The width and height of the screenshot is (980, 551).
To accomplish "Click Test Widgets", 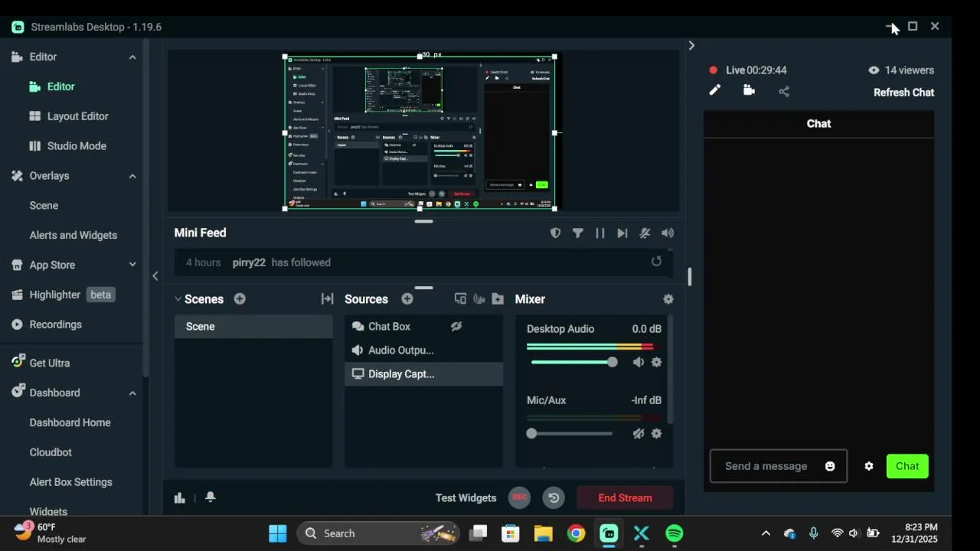I will click(x=466, y=497).
